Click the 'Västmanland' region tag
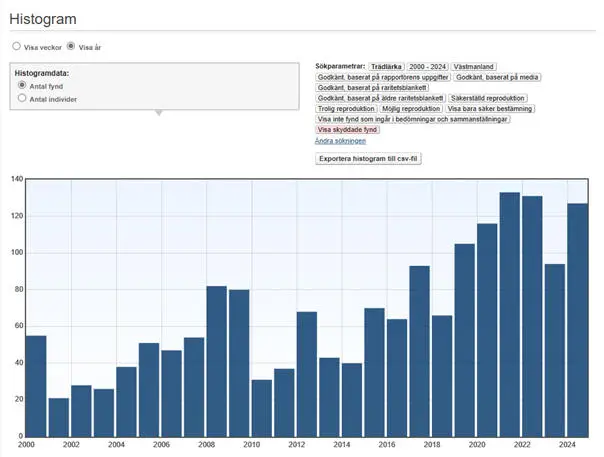This screenshot has height=457, width=604. click(x=475, y=65)
